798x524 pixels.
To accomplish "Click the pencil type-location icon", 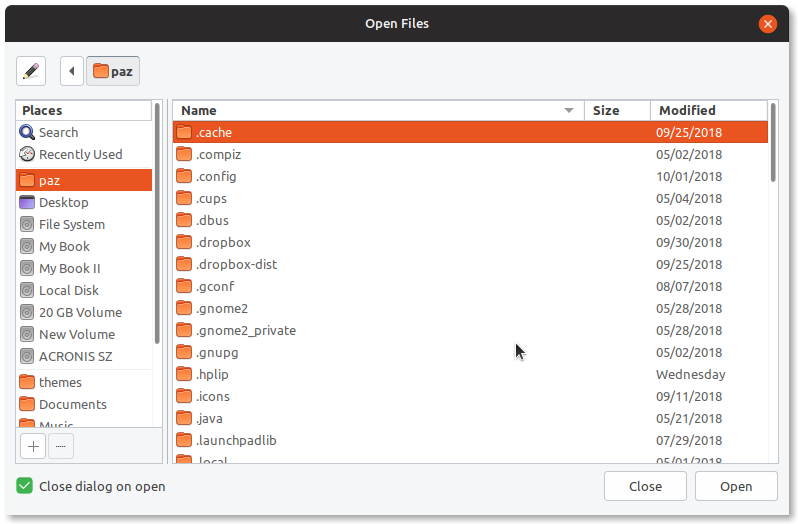I will (x=31, y=71).
